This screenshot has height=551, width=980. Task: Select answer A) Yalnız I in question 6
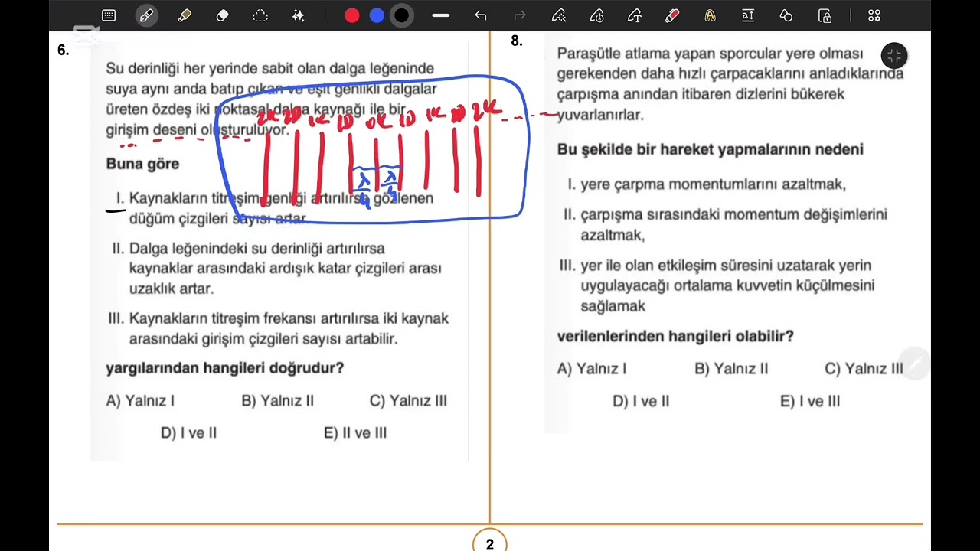(x=140, y=400)
